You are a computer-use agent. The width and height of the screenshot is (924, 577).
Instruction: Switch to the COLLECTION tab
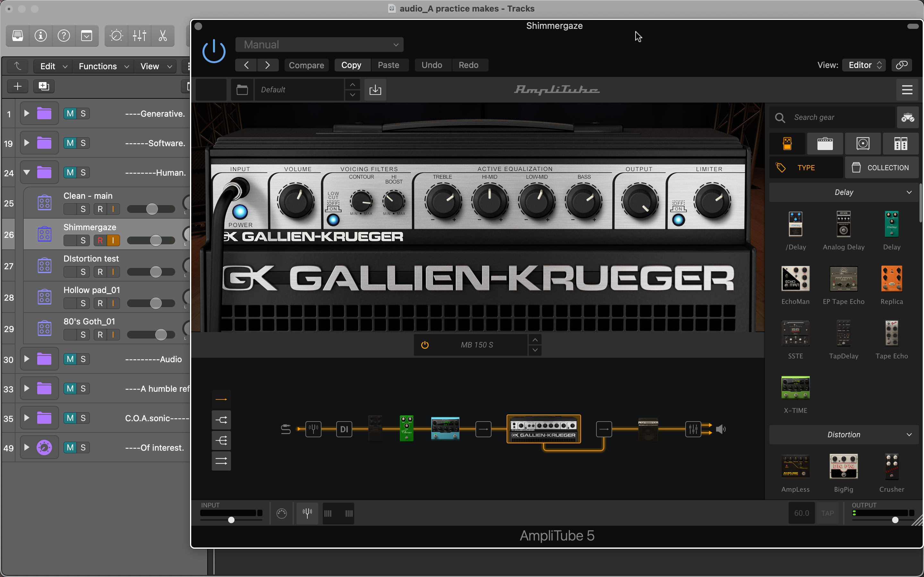tap(881, 168)
